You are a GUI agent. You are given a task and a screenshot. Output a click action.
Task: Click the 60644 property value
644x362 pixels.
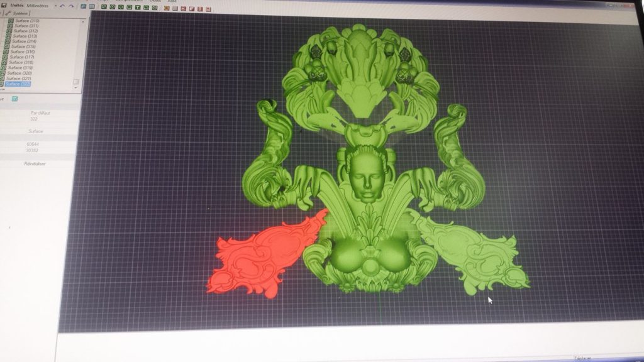point(33,145)
